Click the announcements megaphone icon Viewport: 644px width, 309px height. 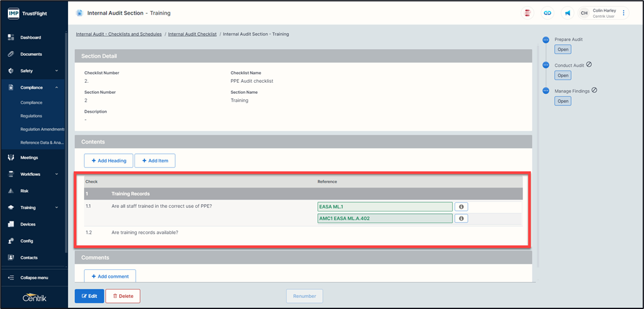[568, 13]
